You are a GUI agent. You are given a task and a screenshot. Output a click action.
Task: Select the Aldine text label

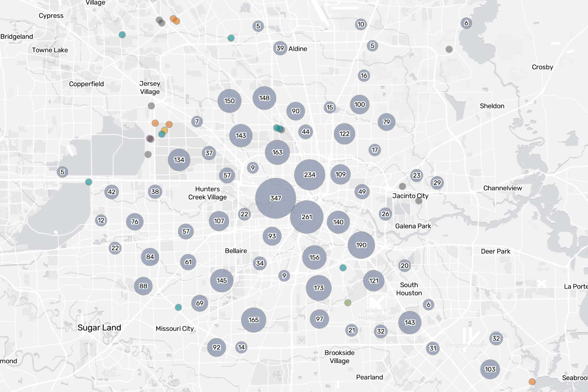pyautogui.click(x=298, y=49)
